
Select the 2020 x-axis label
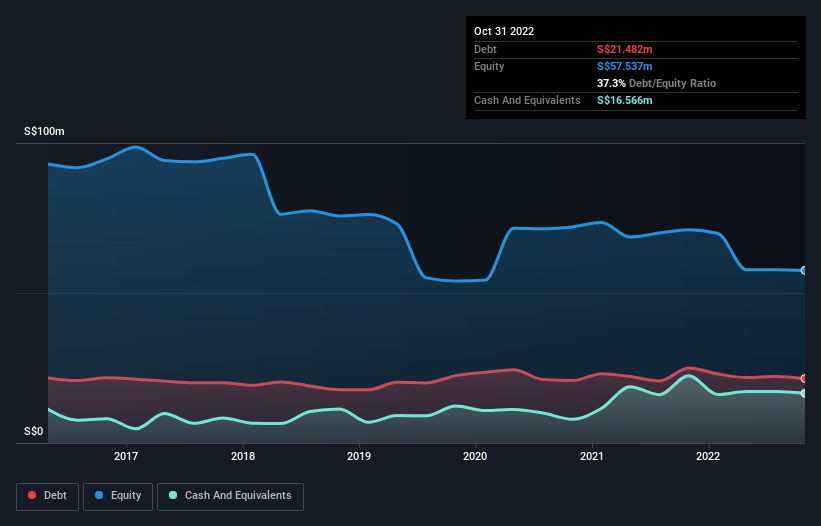475,456
